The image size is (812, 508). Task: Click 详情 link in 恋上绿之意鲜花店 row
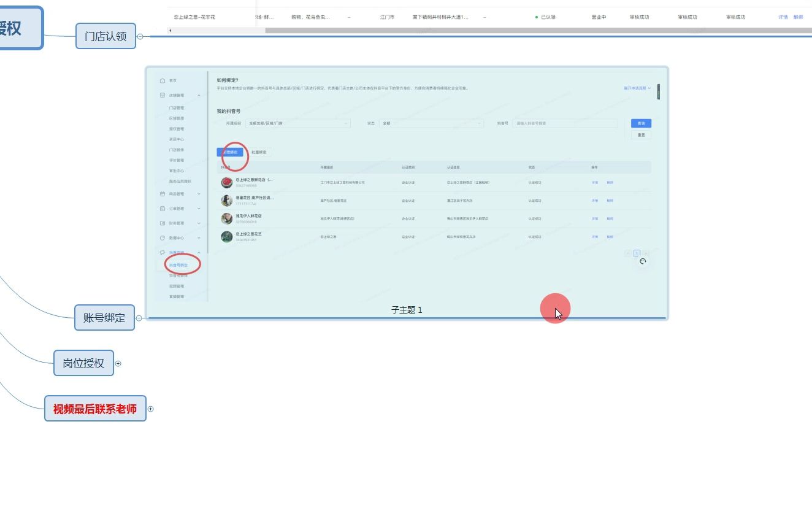[x=595, y=182]
